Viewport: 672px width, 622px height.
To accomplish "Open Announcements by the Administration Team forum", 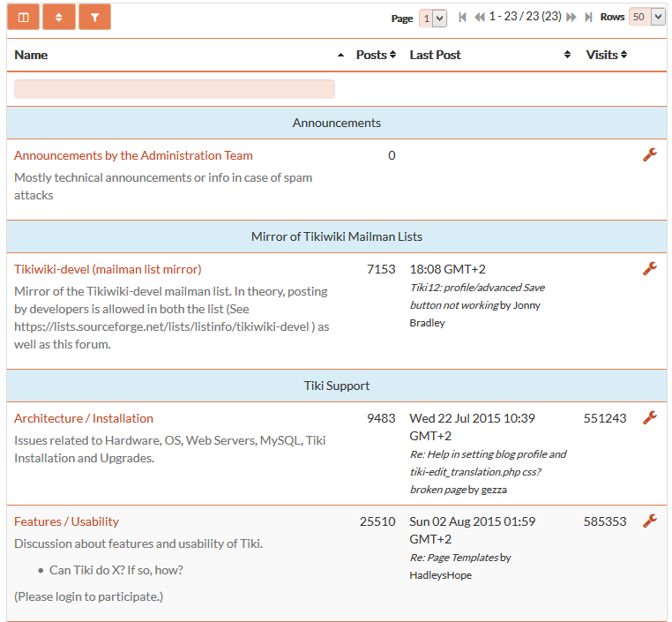I will click(x=133, y=155).
